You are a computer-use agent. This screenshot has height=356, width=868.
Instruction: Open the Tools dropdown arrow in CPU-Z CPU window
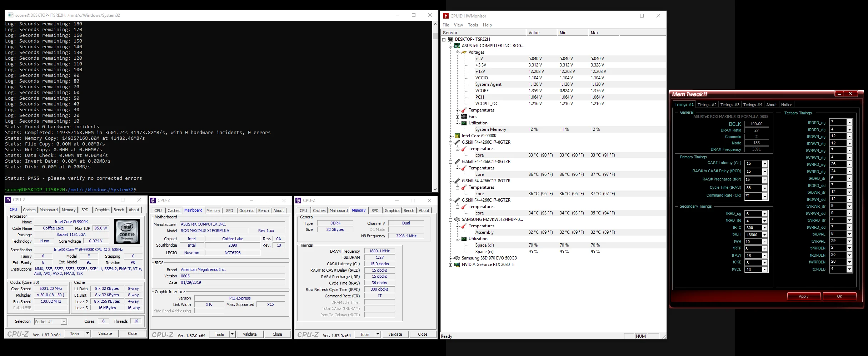[x=88, y=333]
